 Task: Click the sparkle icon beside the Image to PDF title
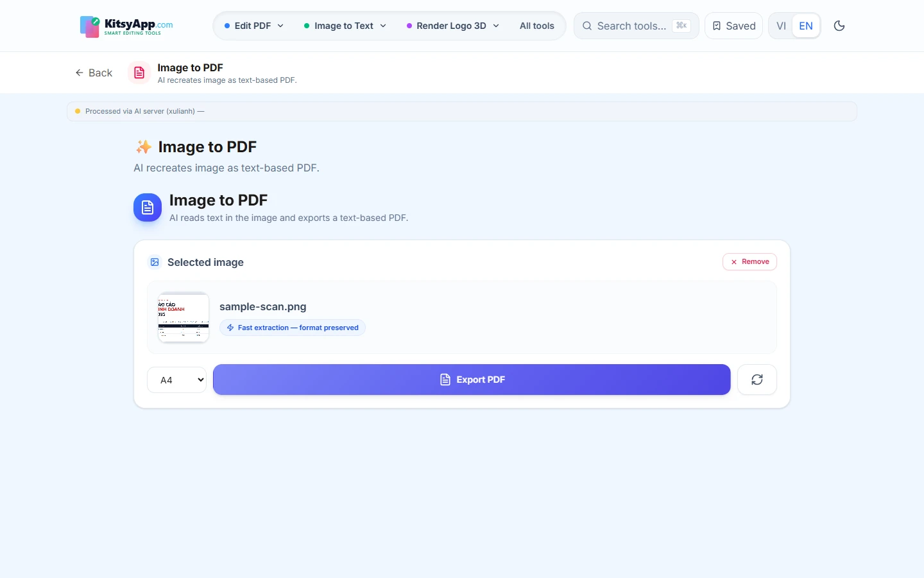pyautogui.click(x=144, y=147)
